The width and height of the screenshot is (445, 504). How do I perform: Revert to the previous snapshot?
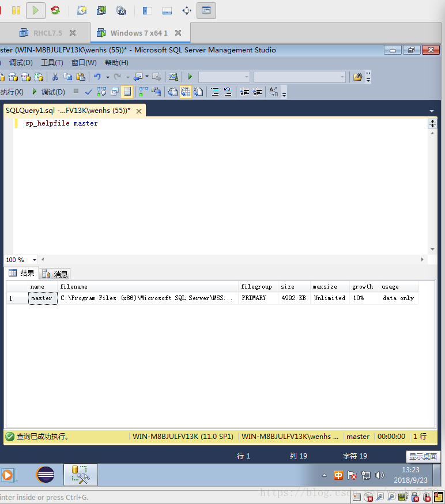pos(101,10)
